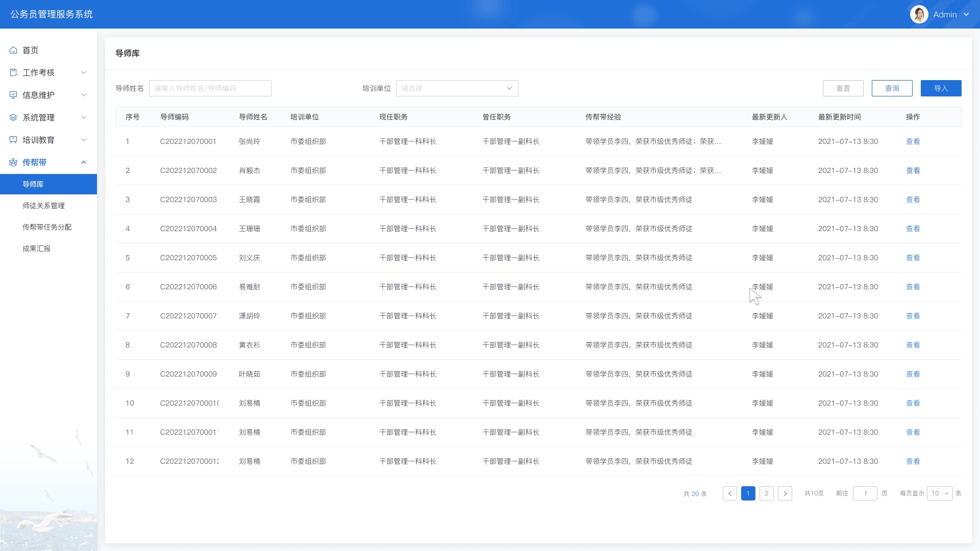Image resolution: width=980 pixels, height=551 pixels.
Task: Open the per-page count dropdown
Action: point(939,493)
